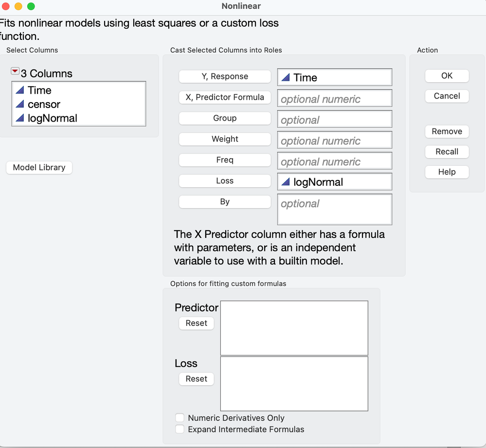Click Recall to restore previous roles
The image size is (486, 448).
tap(447, 152)
